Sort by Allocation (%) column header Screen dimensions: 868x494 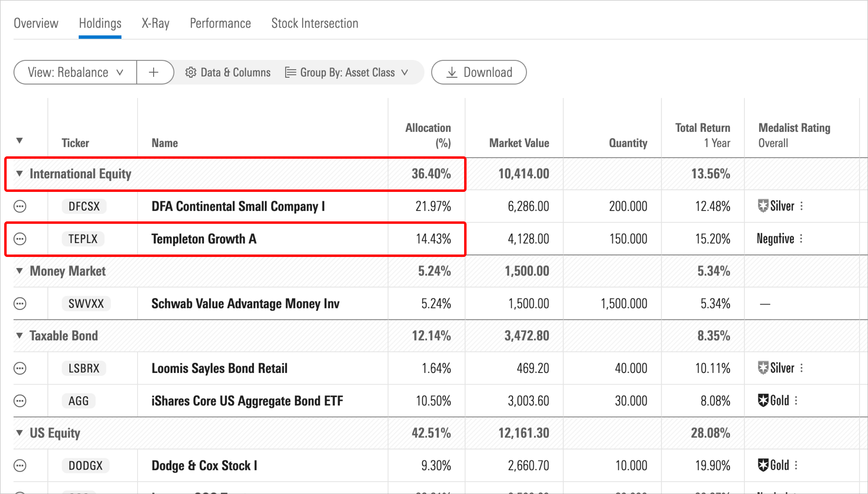tap(428, 135)
